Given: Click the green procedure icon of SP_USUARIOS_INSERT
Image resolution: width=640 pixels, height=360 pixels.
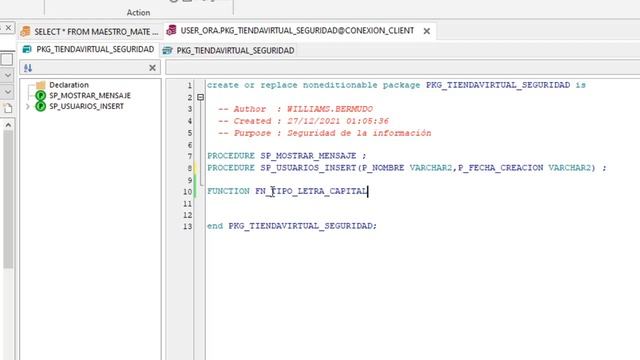Looking at the screenshot, I should click(x=40, y=106).
